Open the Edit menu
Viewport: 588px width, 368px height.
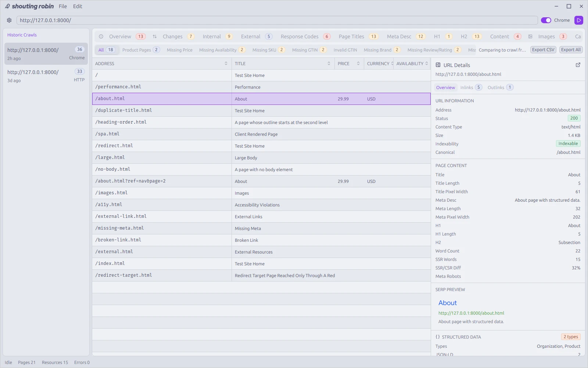[78, 6]
